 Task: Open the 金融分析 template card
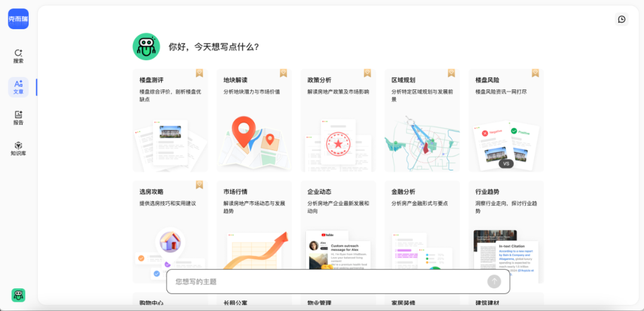[x=422, y=232]
